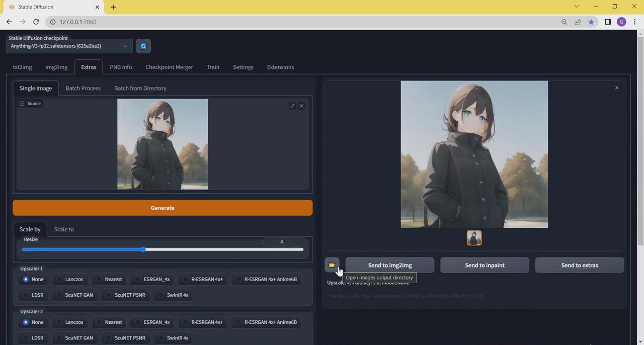This screenshot has width=644, height=345.
Task: Refresh the Stable Diffusion checkpoint list
Action: [x=143, y=46]
